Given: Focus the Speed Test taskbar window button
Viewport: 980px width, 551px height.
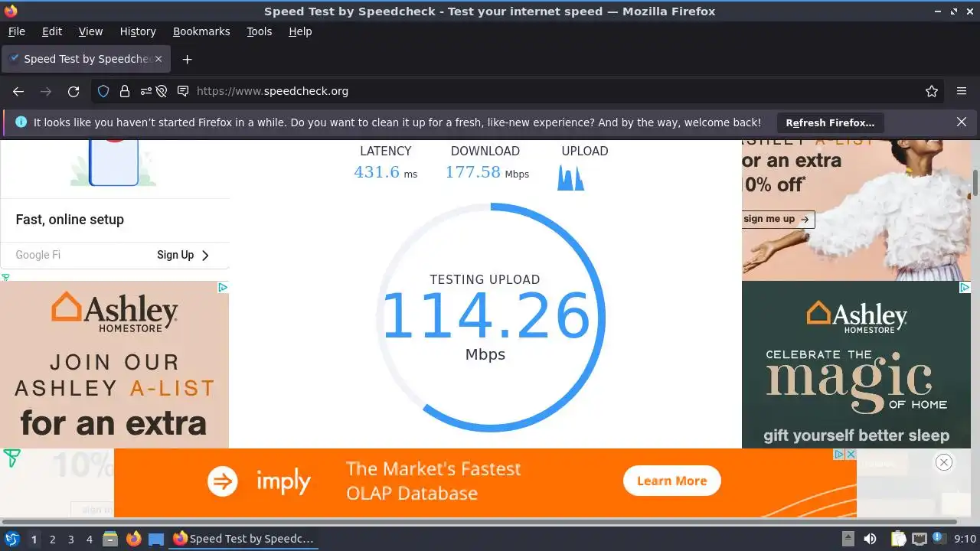Looking at the screenshot, I should point(244,539).
